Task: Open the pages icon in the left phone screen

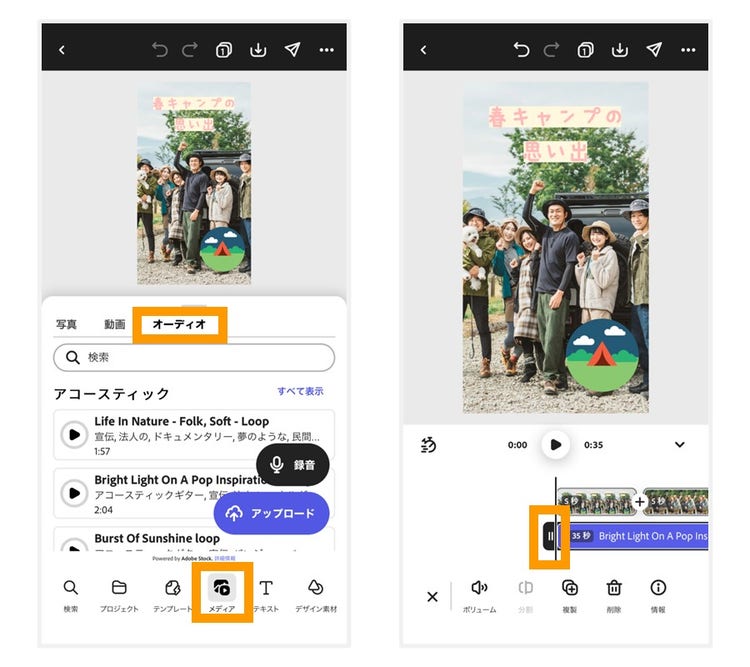Action: [x=224, y=50]
